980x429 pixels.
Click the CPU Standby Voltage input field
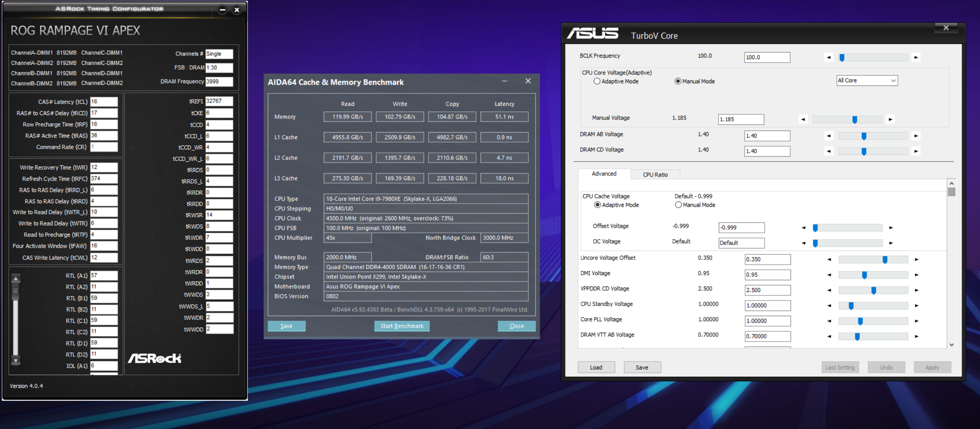(768, 306)
